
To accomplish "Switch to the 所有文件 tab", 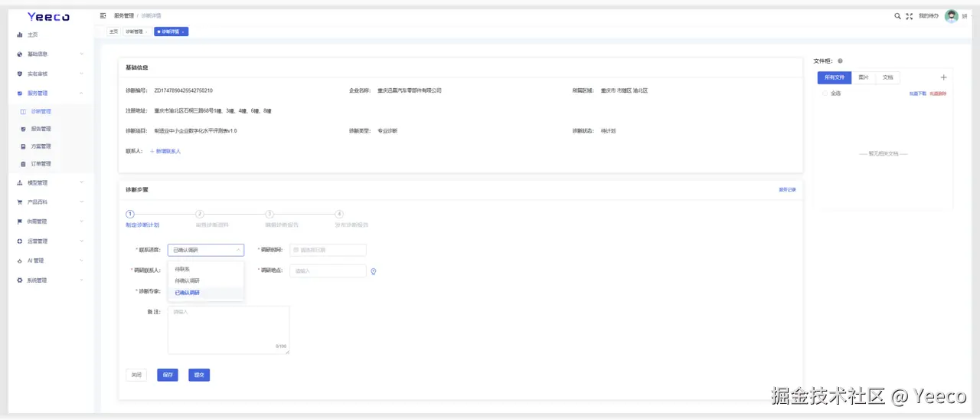I will pos(835,77).
